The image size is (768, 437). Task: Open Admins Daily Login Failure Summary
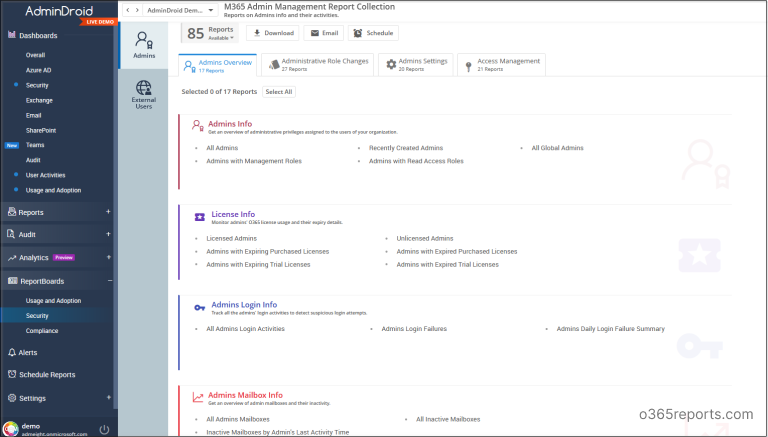[x=610, y=329]
